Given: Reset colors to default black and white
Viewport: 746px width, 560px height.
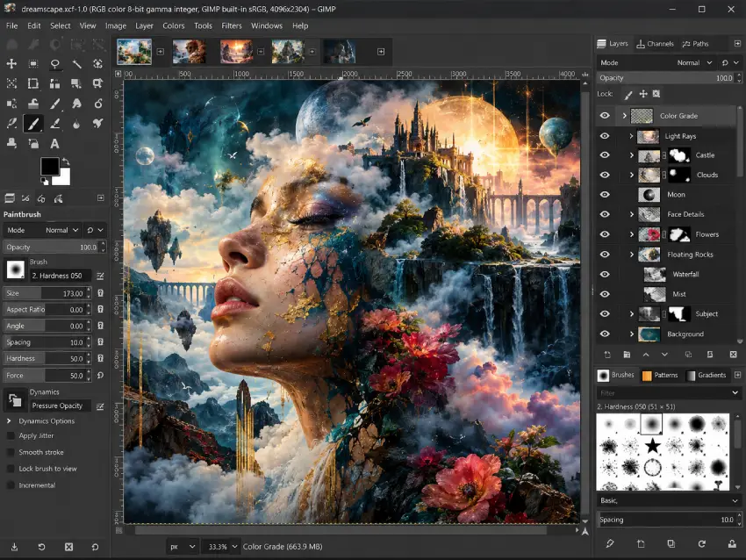Looking at the screenshot, I should [x=44, y=181].
